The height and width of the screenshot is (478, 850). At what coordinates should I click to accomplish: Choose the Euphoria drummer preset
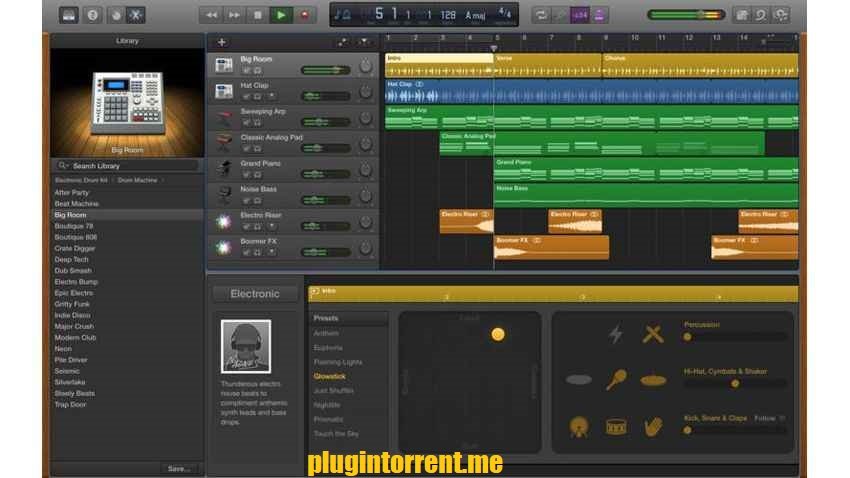[328, 347]
